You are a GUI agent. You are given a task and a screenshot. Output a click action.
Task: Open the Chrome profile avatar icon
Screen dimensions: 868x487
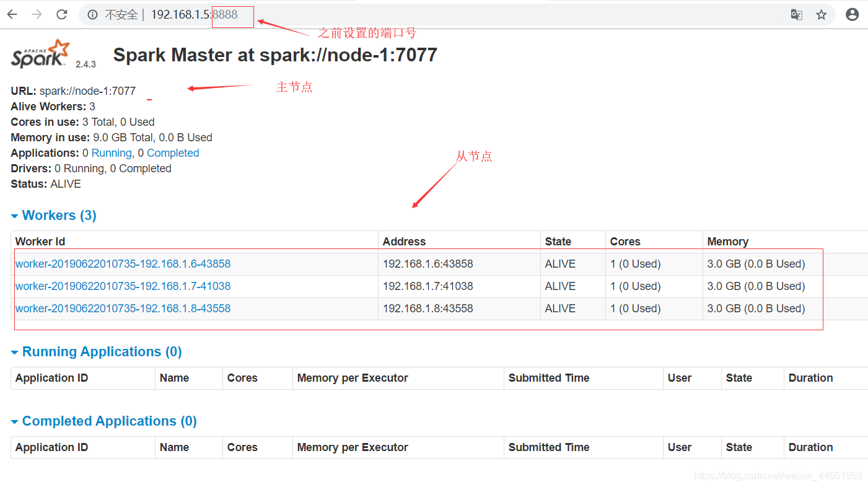point(853,14)
